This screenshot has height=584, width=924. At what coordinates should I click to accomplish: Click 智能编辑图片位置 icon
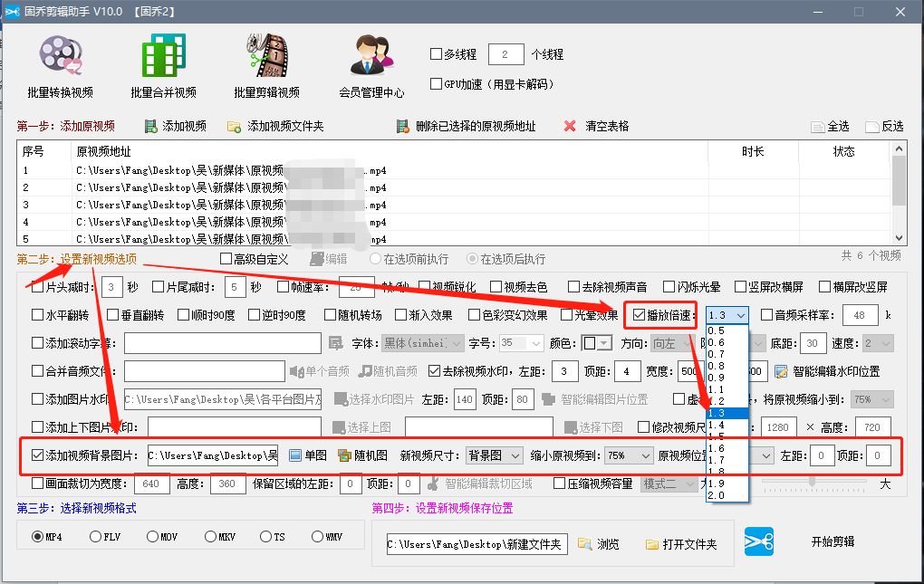(548, 399)
